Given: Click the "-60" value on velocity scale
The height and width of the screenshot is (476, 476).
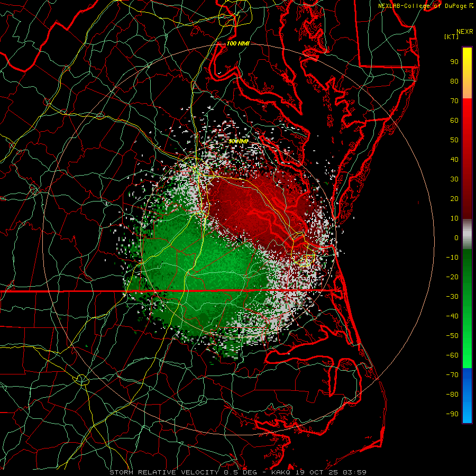Looking at the screenshot, I should click(x=452, y=355).
